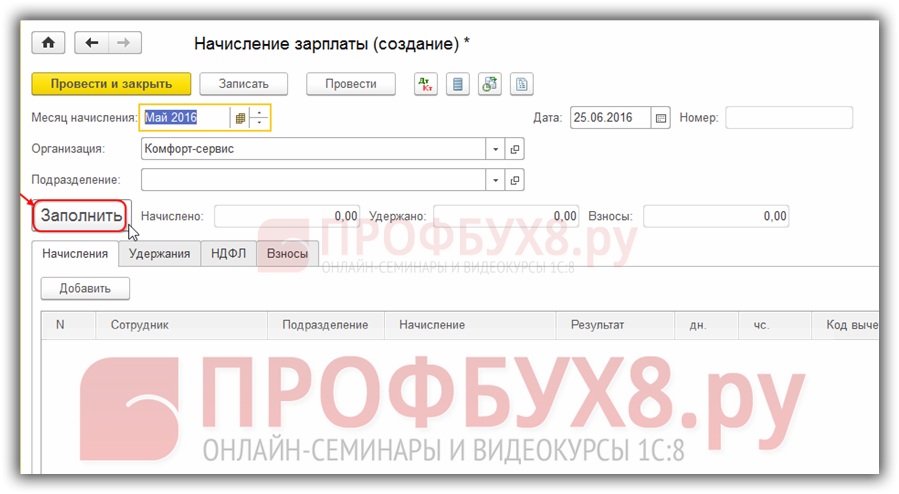The width and height of the screenshot is (899, 494).
Task: Switch to the НДФЛ tab
Action: tap(228, 254)
